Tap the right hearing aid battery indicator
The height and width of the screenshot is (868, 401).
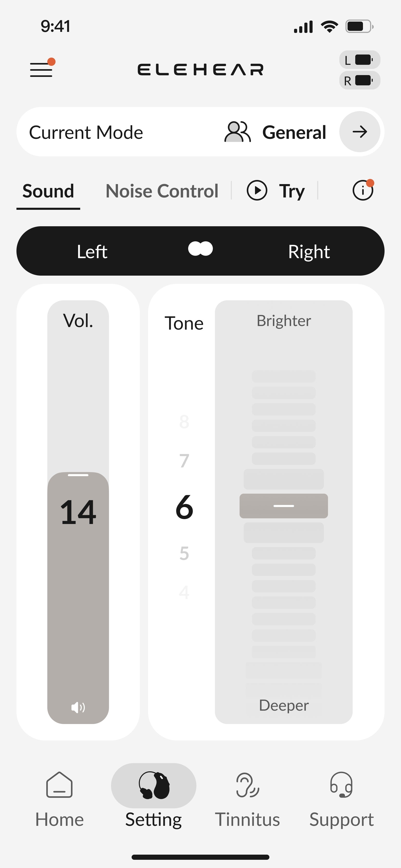tap(360, 80)
